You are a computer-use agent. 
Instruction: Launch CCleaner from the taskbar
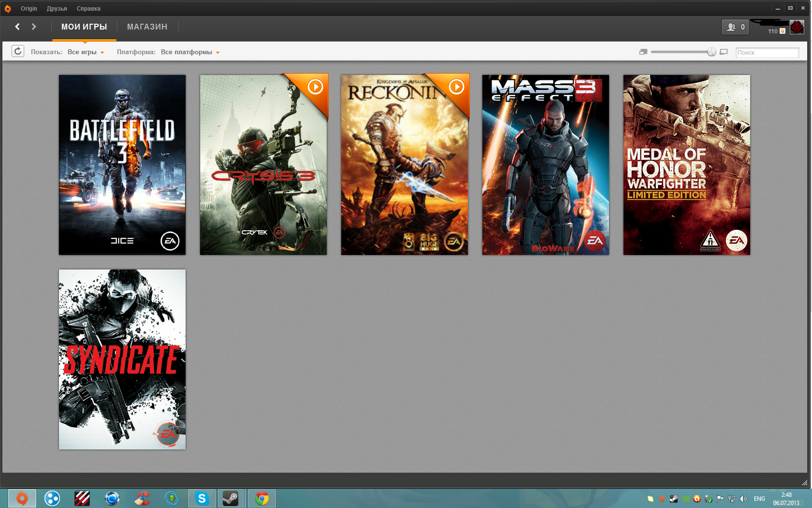pyautogui.click(x=142, y=498)
